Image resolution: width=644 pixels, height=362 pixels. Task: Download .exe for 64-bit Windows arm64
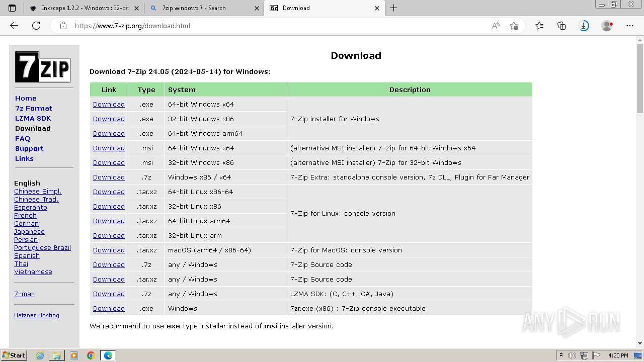pyautogui.click(x=109, y=133)
